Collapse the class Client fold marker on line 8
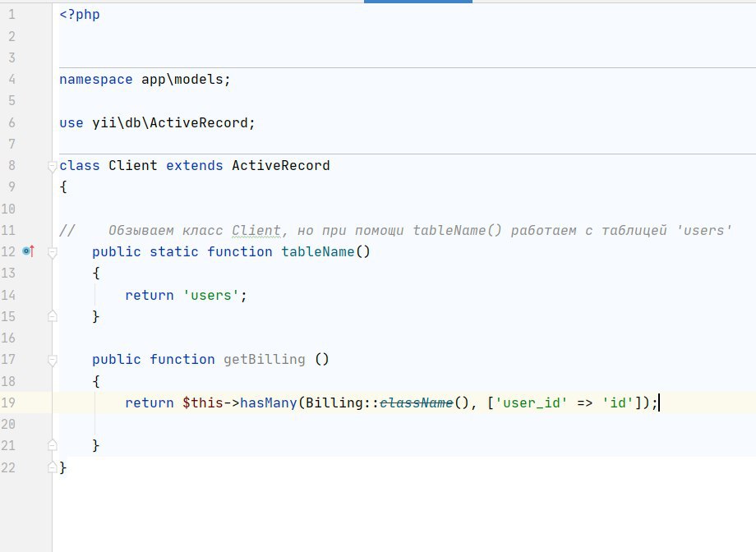The height and width of the screenshot is (552, 756). pos(53,167)
